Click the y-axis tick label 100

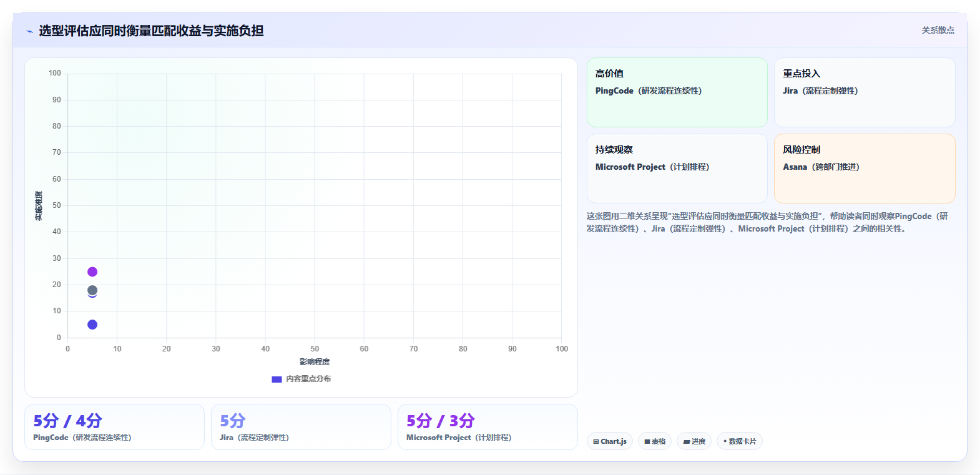(55, 73)
